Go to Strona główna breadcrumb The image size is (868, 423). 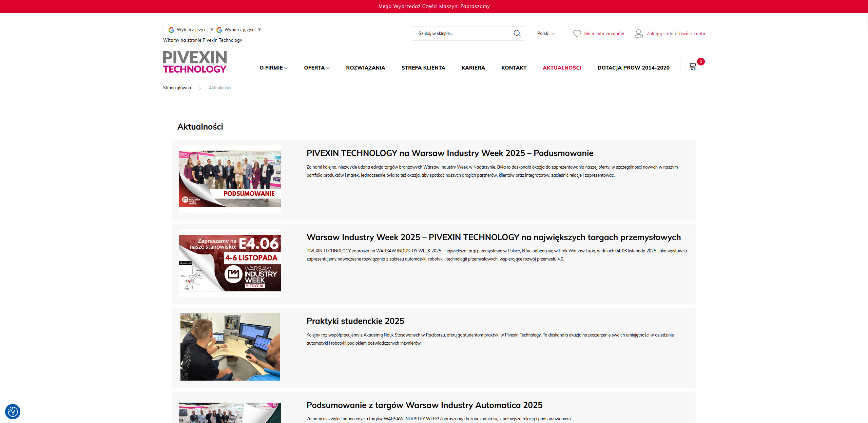177,88
